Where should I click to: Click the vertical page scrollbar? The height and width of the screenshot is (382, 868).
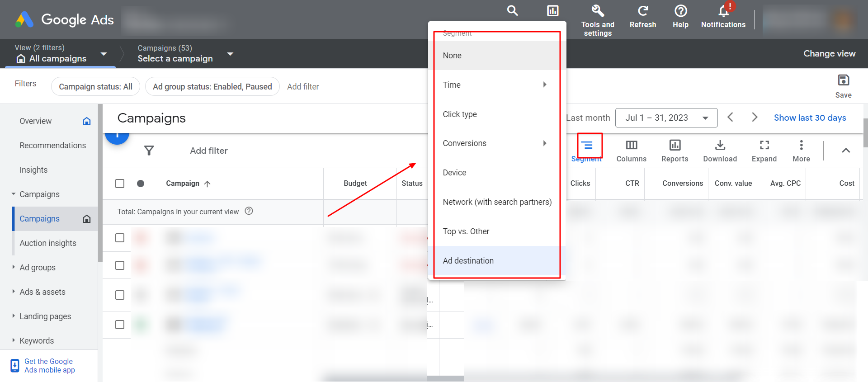point(865,133)
